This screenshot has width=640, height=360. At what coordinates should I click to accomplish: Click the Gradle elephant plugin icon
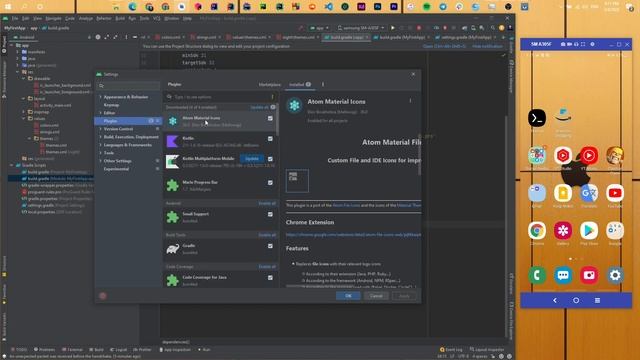point(172,249)
